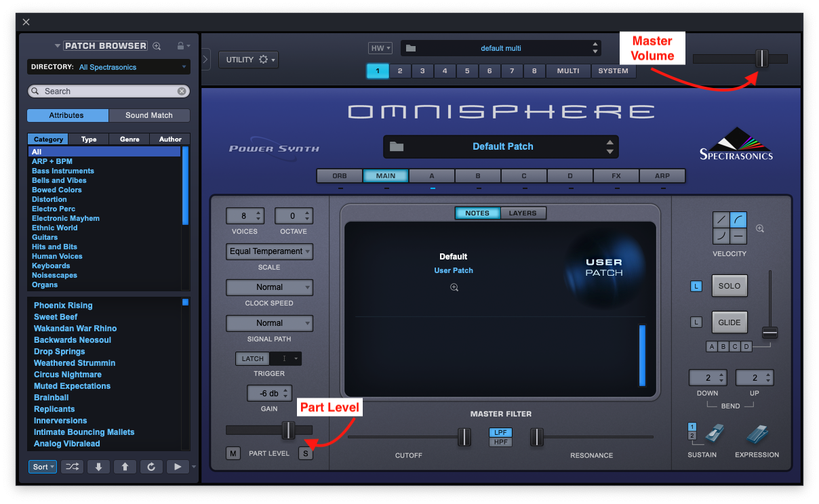The height and width of the screenshot is (504, 819).
Task: Select next patch with the down arrow
Action: pos(98,467)
